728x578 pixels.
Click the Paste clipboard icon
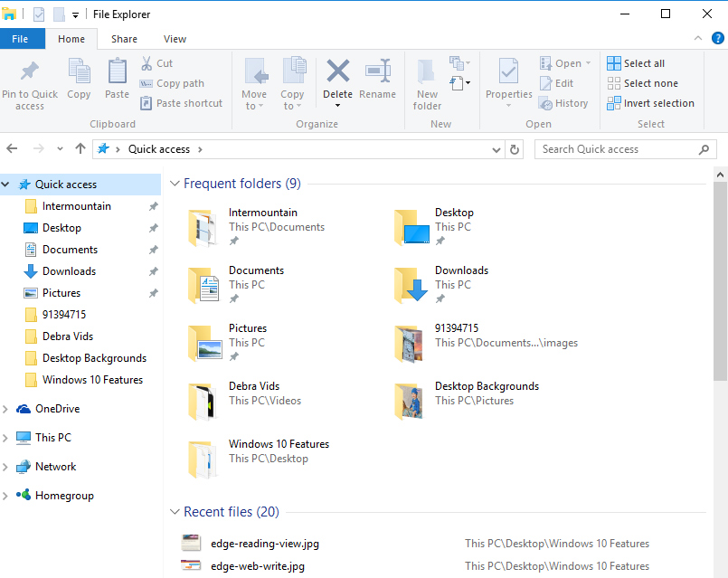tap(117, 72)
